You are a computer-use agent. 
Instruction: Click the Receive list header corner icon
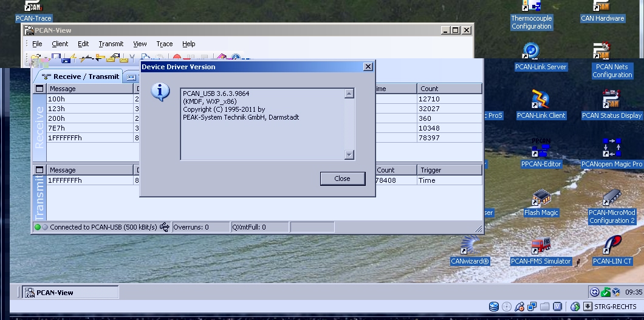(39, 89)
